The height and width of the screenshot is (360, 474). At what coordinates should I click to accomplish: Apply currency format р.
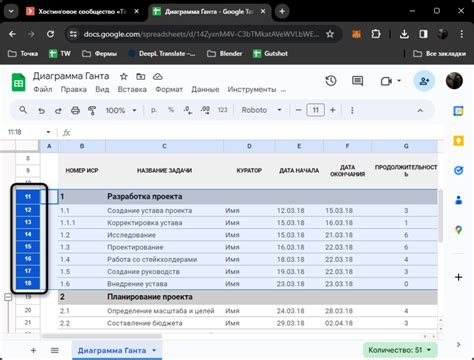(x=154, y=110)
